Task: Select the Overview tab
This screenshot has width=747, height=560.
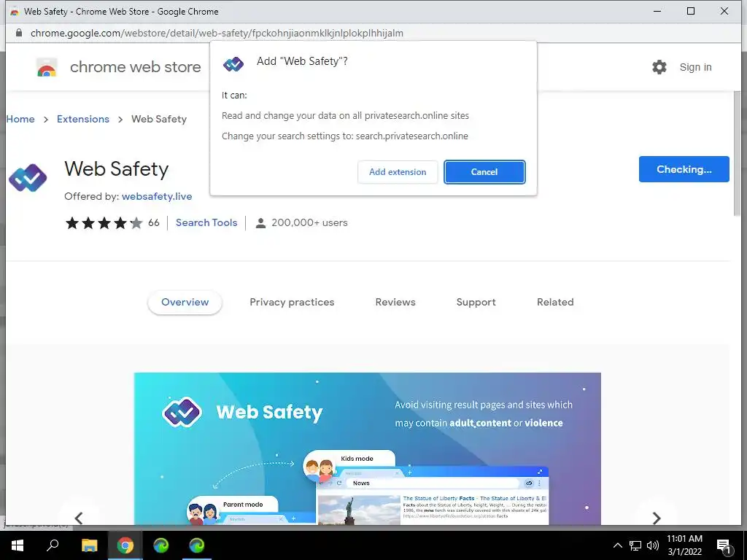Action: 185,302
